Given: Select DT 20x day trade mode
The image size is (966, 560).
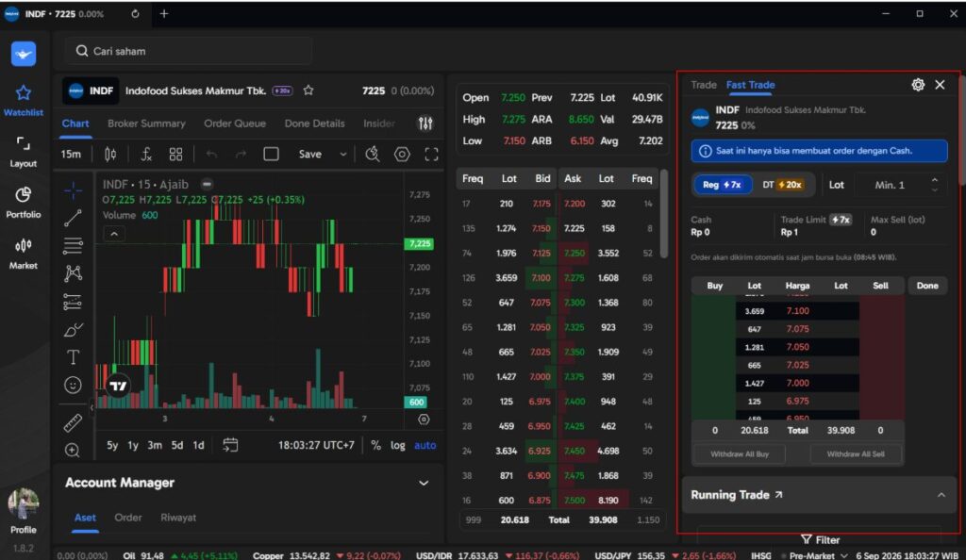Looking at the screenshot, I should click(782, 185).
